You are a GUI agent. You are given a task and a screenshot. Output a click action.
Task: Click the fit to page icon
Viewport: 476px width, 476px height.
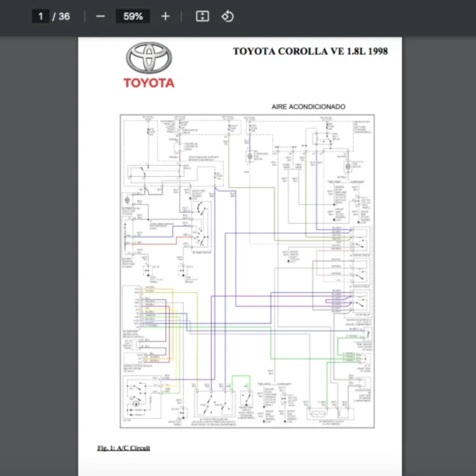point(202,17)
